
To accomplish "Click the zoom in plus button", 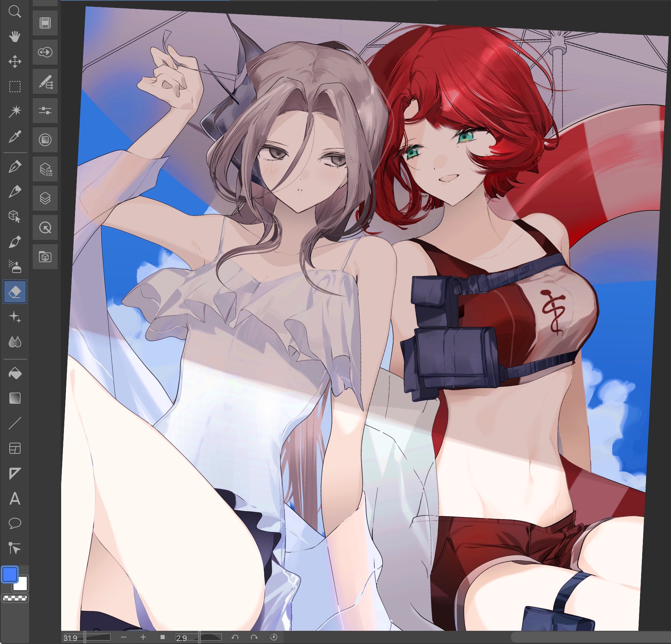I will [x=143, y=637].
